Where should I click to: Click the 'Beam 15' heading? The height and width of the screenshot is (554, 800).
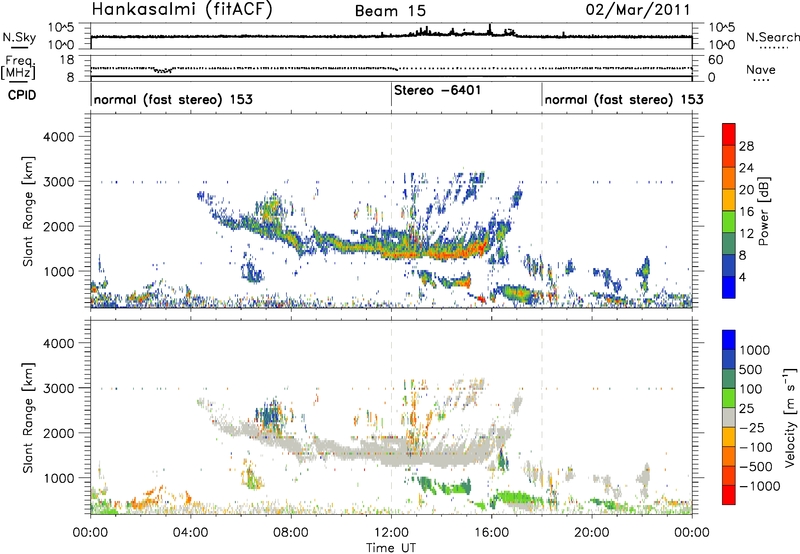390,11
